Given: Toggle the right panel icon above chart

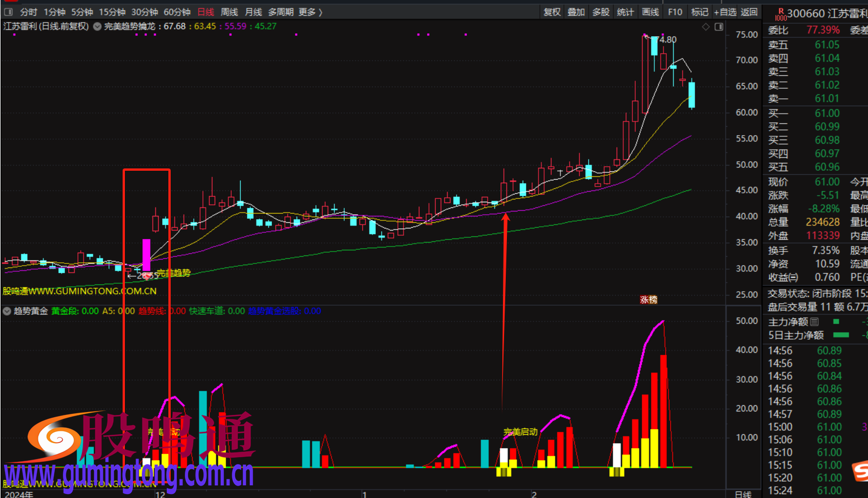Looking at the screenshot, I should coord(719,27).
